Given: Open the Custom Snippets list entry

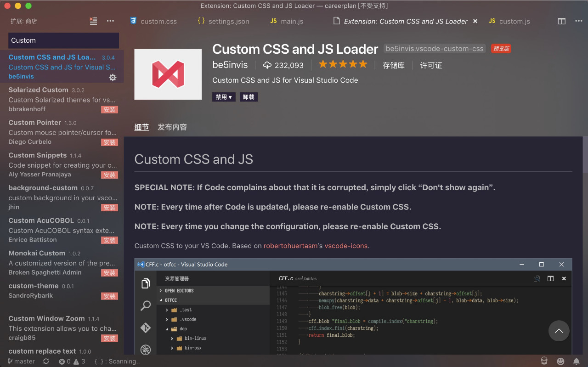Looking at the screenshot, I should (x=62, y=164).
